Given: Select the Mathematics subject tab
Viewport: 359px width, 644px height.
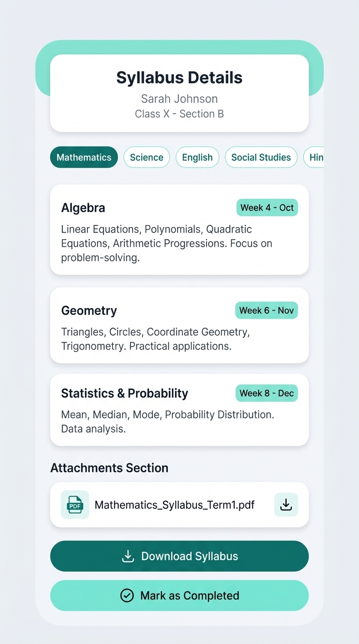Looking at the screenshot, I should [84, 157].
